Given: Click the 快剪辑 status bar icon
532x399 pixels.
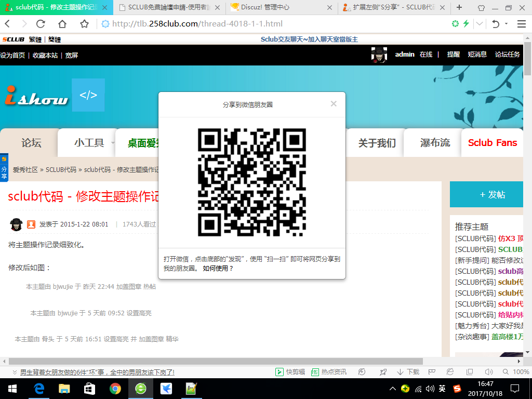Looking at the screenshot, I should [x=290, y=372].
